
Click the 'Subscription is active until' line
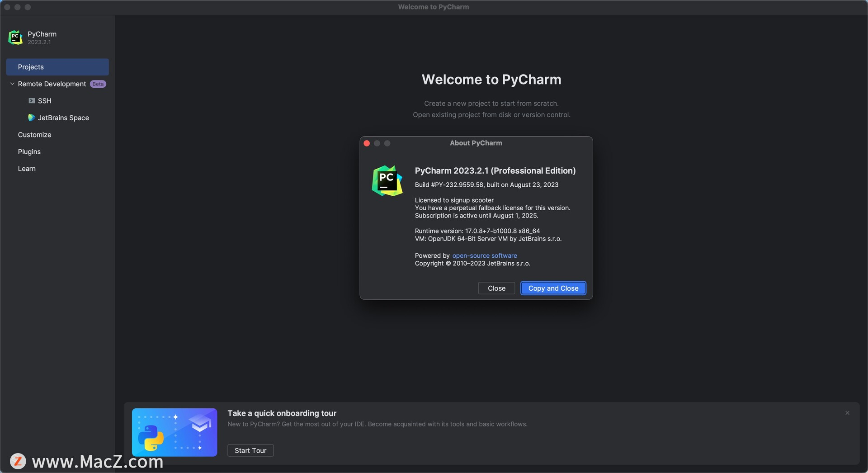pyautogui.click(x=476, y=216)
